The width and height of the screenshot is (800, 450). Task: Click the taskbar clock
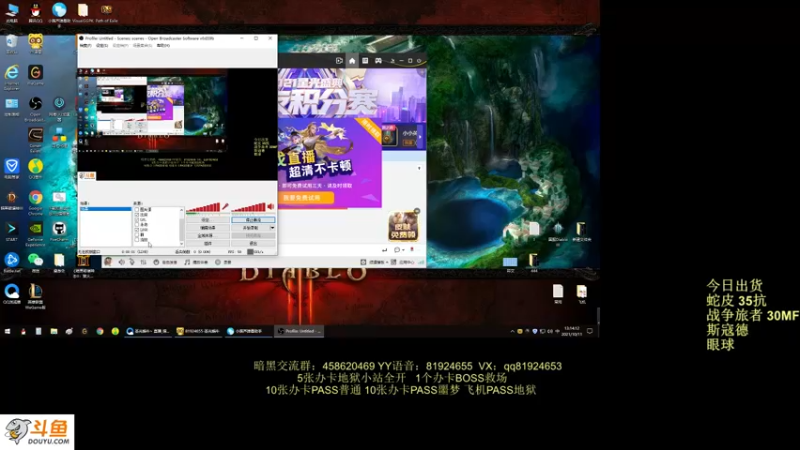pos(571,331)
